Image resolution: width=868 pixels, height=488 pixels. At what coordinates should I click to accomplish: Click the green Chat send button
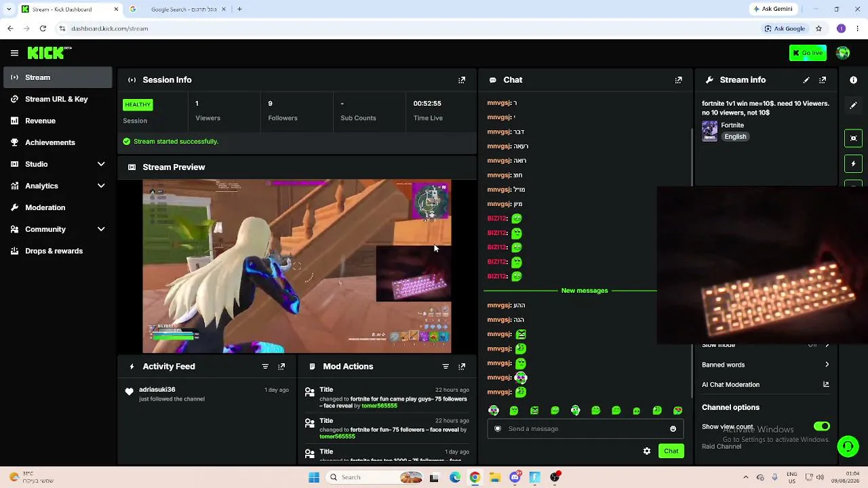coord(671,451)
